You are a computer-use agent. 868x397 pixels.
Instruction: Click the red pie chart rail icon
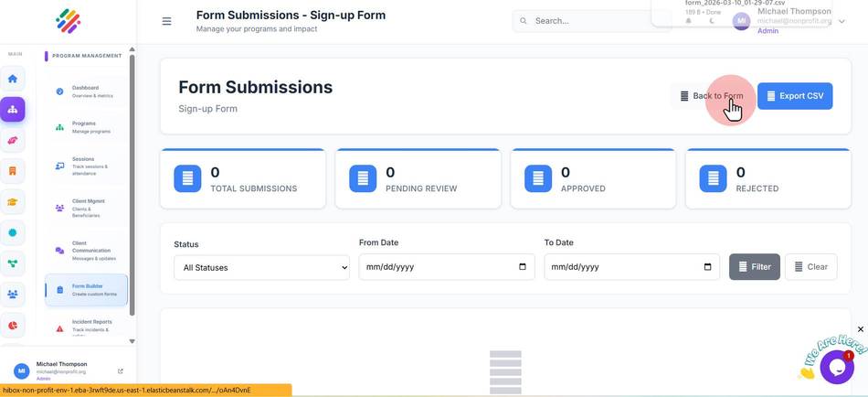click(12, 325)
